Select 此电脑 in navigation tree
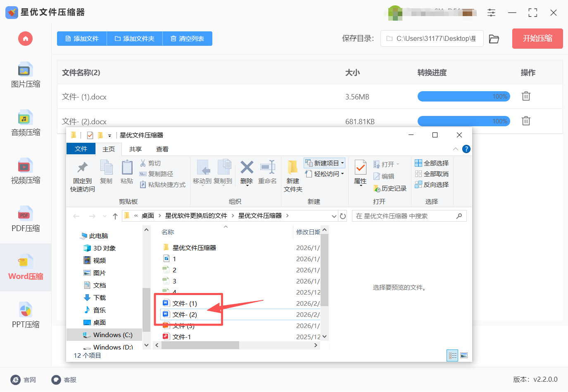Viewport: 568px width, 392px height. [95, 236]
